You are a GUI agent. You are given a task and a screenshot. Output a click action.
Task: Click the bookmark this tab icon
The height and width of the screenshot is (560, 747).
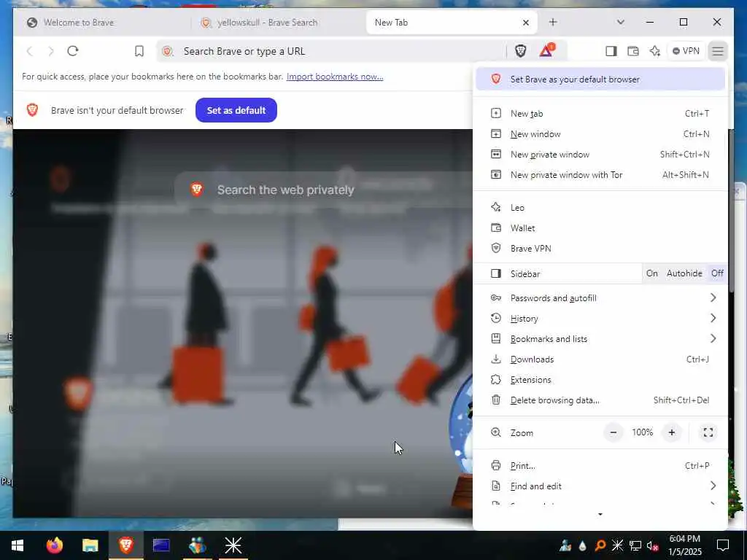click(x=139, y=51)
